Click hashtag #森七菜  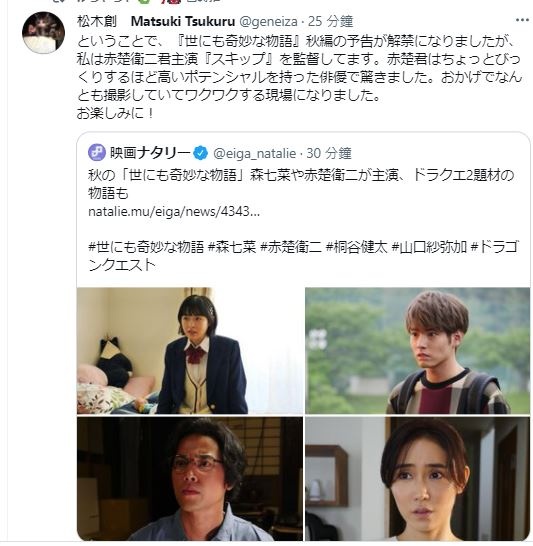232,247
